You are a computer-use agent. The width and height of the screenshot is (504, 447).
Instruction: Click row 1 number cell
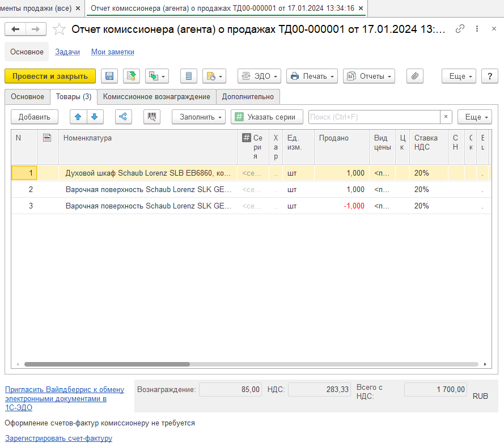24,173
